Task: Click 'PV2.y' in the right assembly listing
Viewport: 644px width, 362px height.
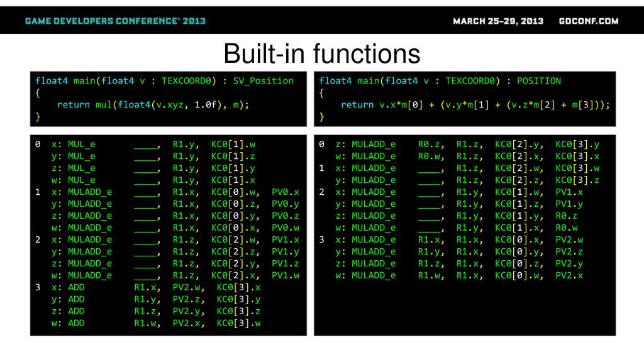Action: [569, 263]
